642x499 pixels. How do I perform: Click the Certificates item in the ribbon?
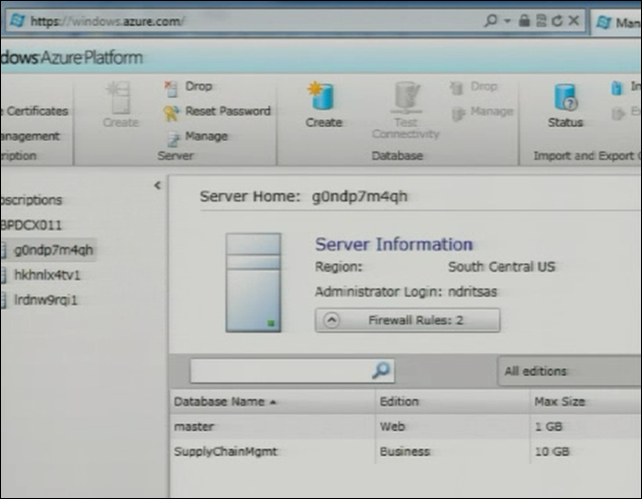(x=36, y=111)
